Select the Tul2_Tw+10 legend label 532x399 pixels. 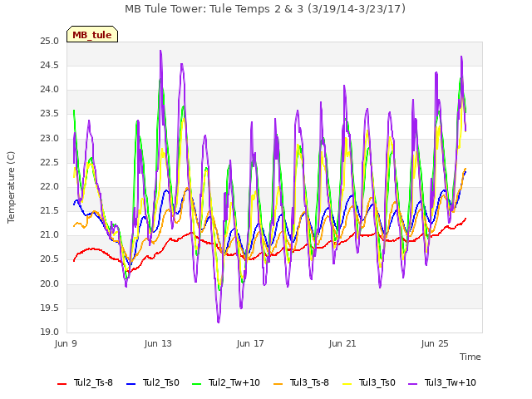234,382
